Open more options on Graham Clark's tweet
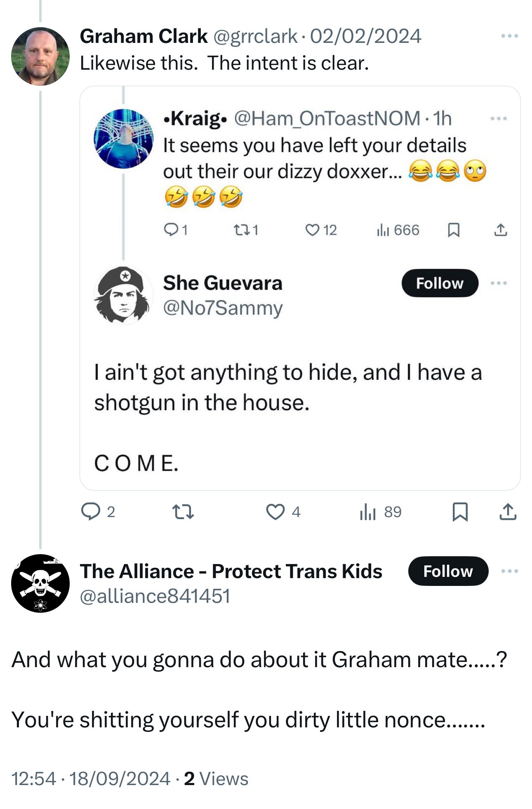Image resolution: width=532 pixels, height=809 pixels. coord(509,36)
